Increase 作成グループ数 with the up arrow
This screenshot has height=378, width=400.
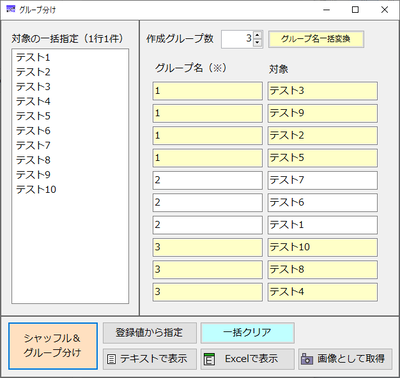coord(257,35)
